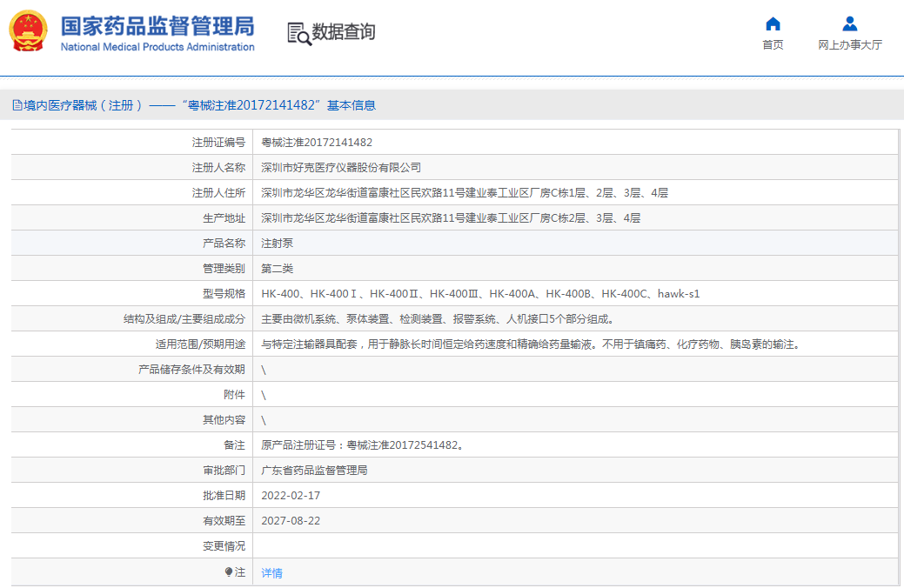This screenshot has height=588, width=904.
Task: Open the 详情 link
Action: tap(271, 573)
